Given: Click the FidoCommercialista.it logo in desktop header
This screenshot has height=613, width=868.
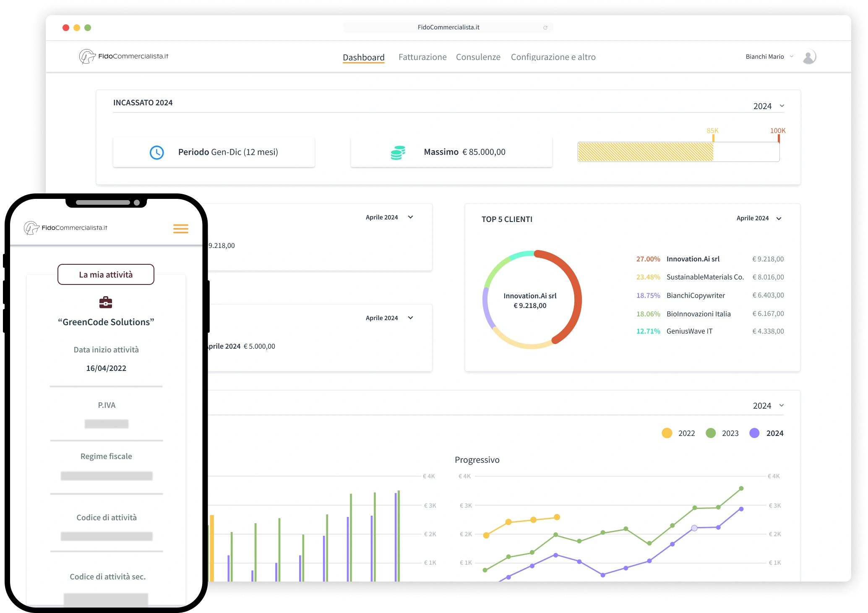Looking at the screenshot, I should coord(124,56).
